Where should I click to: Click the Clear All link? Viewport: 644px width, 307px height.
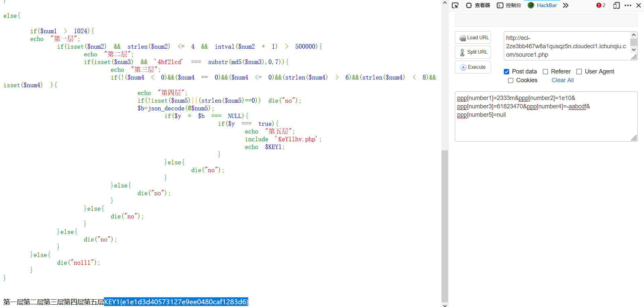pos(562,80)
